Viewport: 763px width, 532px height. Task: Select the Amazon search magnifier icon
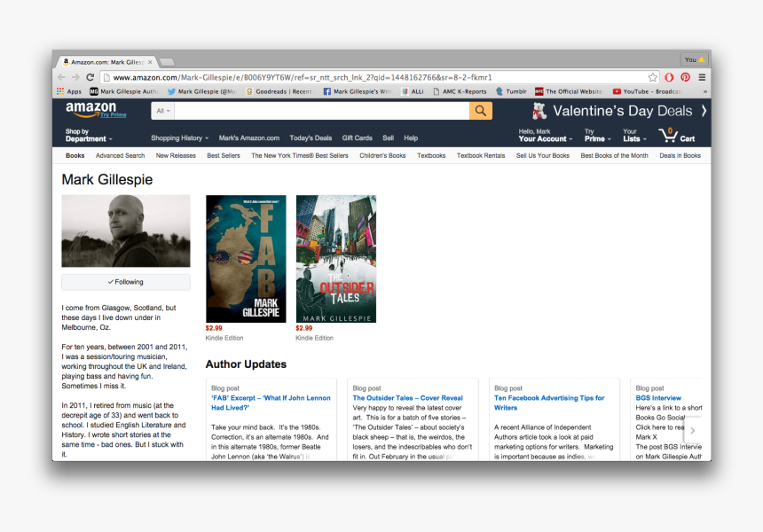pyautogui.click(x=479, y=111)
